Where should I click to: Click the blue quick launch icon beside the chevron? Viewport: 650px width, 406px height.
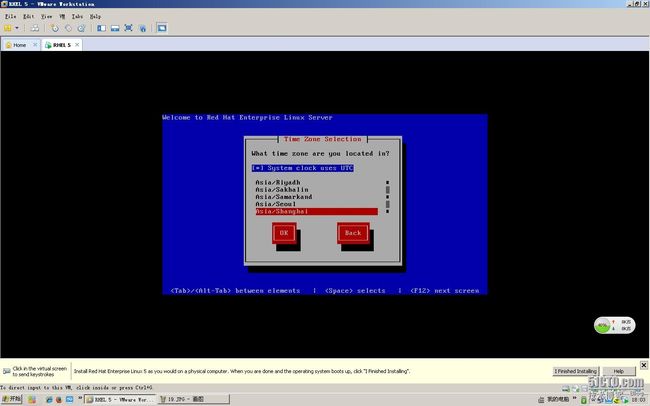pos(70,400)
